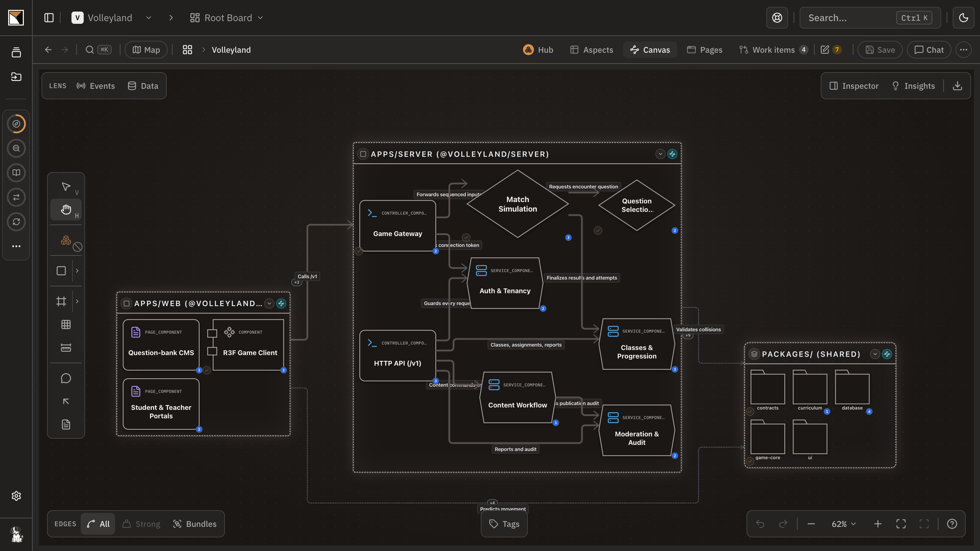Check the APPS/WEB group checkbox
980x551 pixels.
(126, 303)
